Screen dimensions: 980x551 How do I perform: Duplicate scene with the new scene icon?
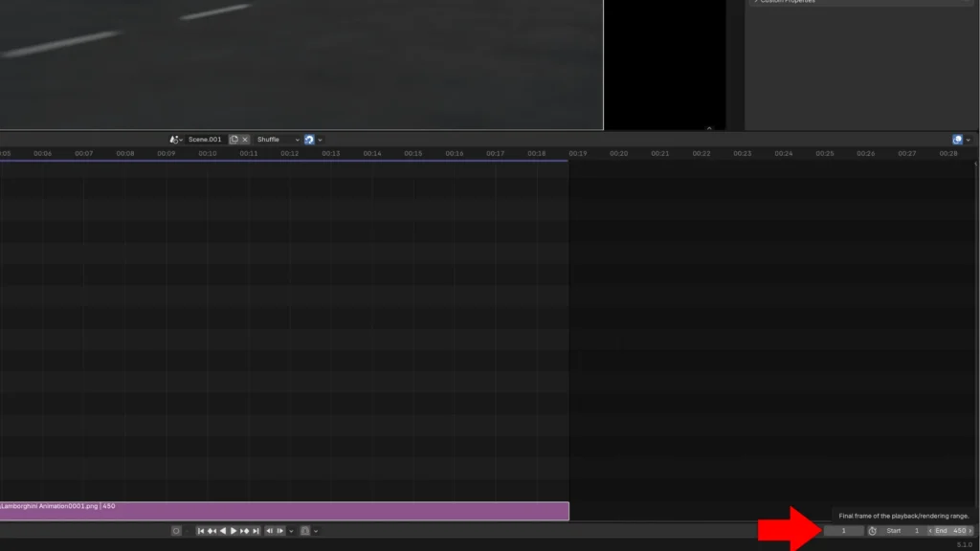click(x=234, y=140)
